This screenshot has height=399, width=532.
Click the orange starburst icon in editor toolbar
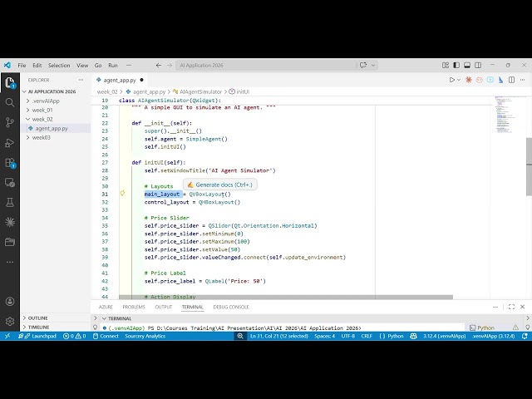469,80
